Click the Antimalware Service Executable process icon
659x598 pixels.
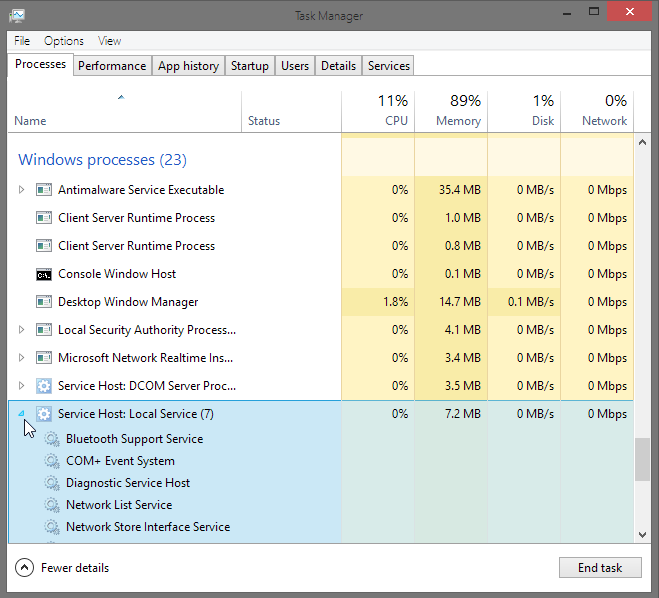[x=44, y=190]
